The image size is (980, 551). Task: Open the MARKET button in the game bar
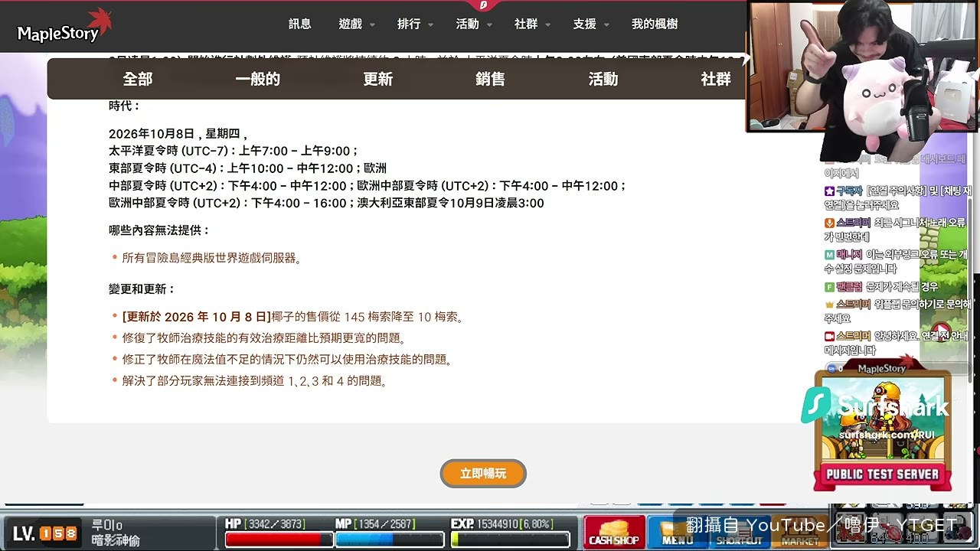coord(799,532)
